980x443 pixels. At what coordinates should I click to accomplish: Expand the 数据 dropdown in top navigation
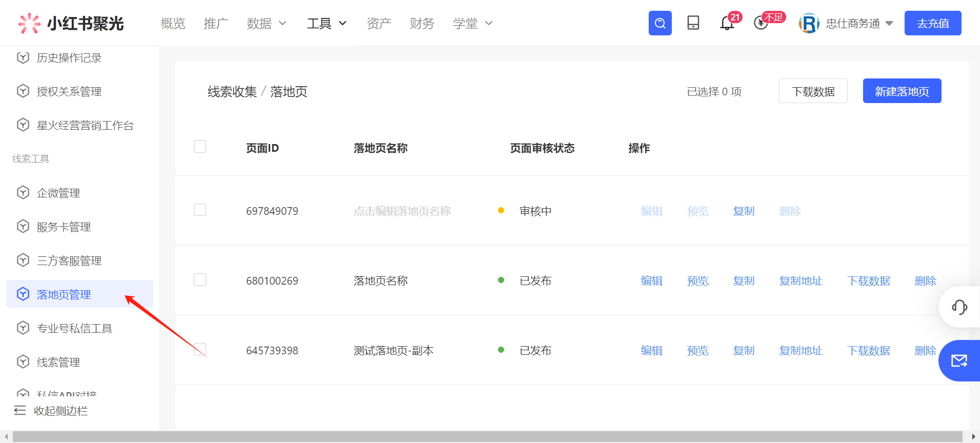coord(266,23)
